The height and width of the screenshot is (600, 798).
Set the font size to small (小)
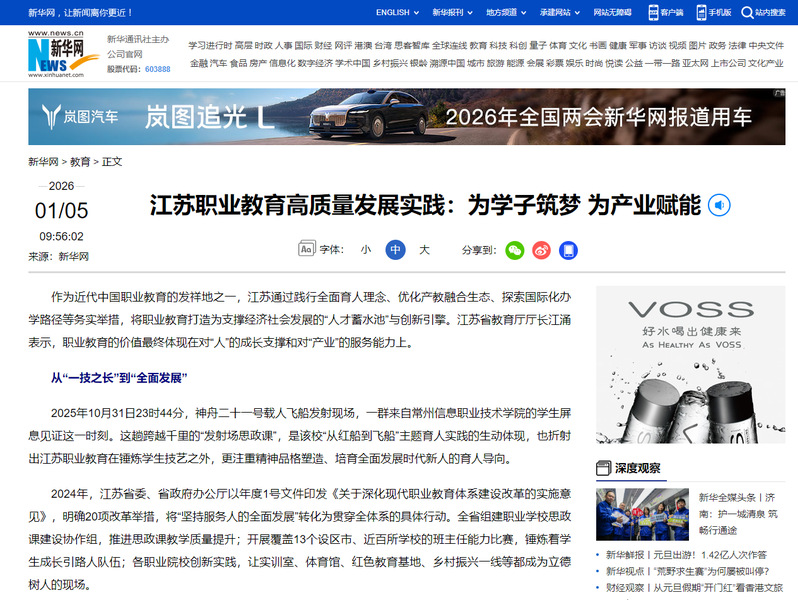click(366, 250)
